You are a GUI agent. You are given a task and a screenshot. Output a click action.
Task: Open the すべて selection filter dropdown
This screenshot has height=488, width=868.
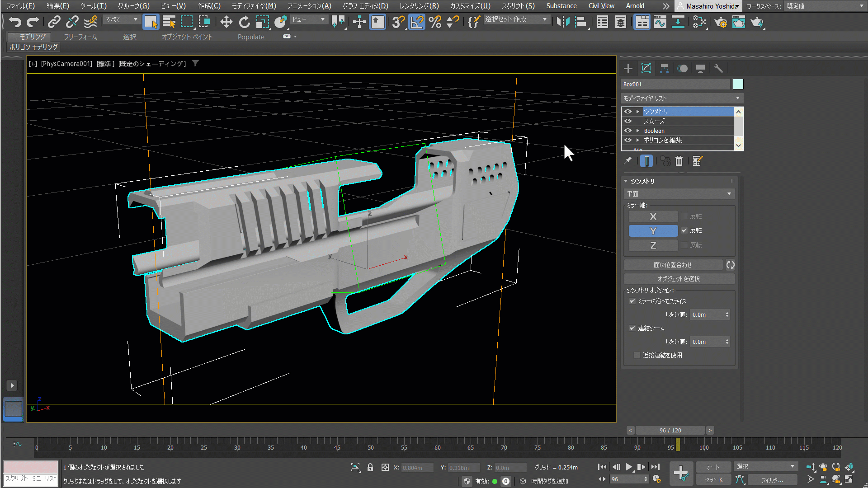point(121,19)
